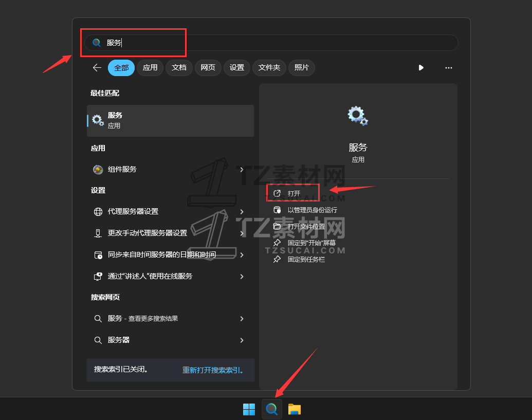Switch to the 应用 filter tab
The height and width of the screenshot is (420, 532).
150,67
